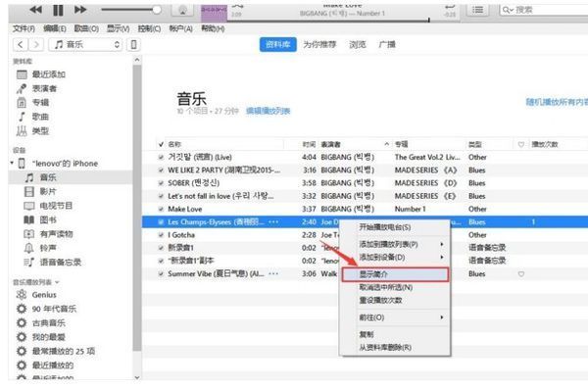Open the AirPlay output icon
Viewport: 588px width, 388px height.
click(182, 10)
